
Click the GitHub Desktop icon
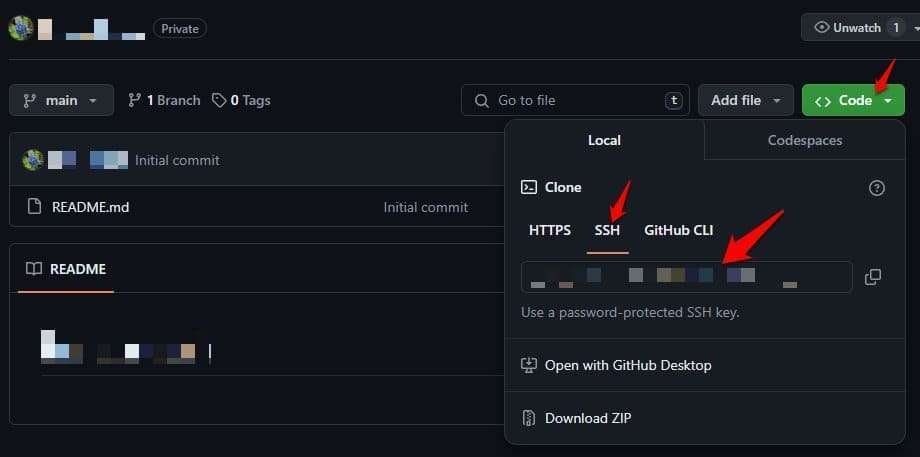(x=529, y=365)
